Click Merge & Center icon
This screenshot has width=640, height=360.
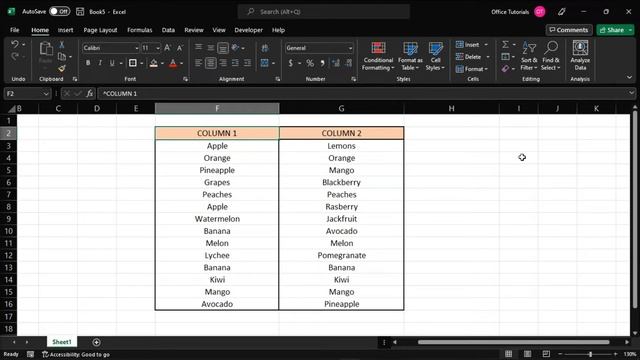click(264, 63)
